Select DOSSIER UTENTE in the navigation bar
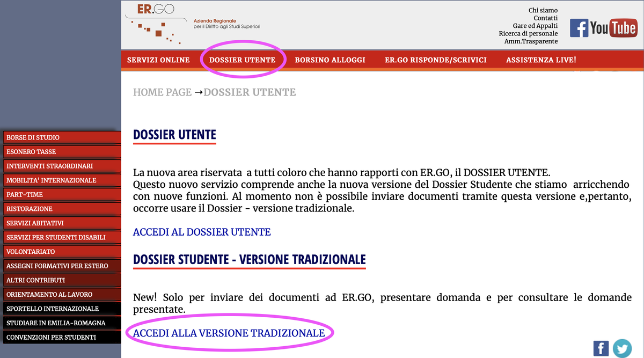 coord(243,60)
